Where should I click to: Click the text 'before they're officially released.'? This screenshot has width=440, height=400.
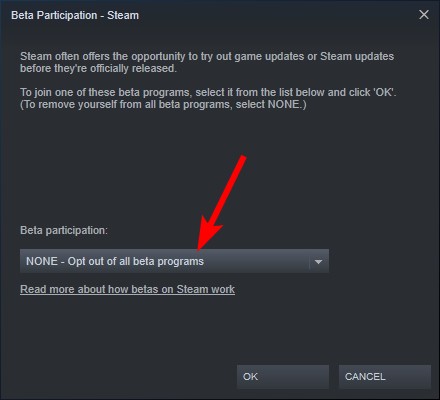(98, 69)
